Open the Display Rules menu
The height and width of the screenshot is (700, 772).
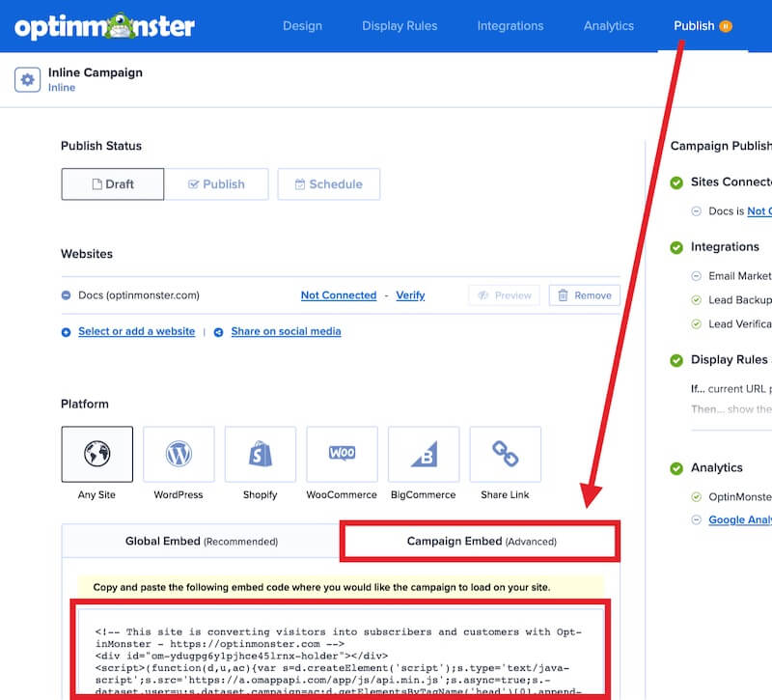point(400,26)
